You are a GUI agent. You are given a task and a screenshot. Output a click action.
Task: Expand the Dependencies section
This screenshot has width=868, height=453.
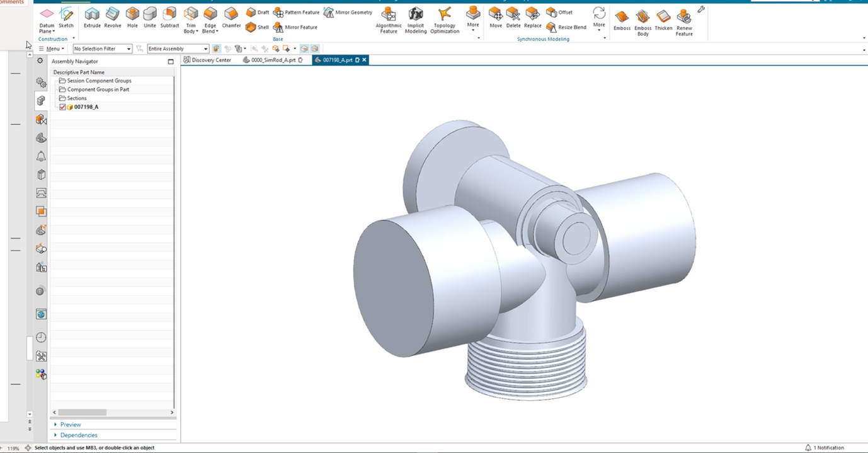click(78, 435)
